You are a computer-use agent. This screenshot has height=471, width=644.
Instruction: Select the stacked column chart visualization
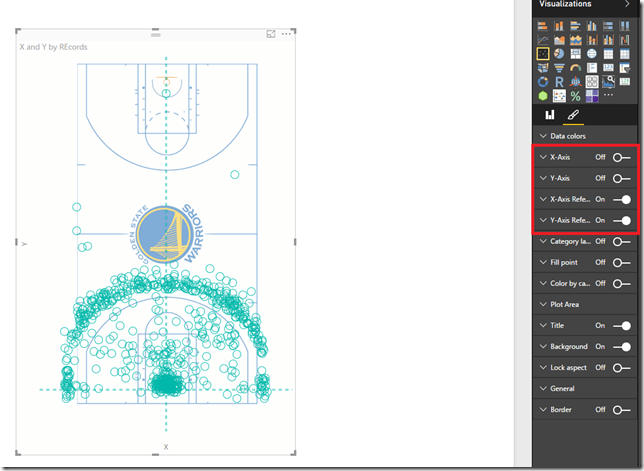pyautogui.click(x=559, y=26)
